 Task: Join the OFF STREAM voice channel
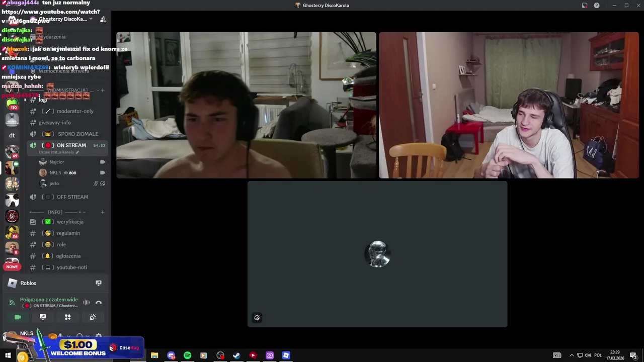click(66, 197)
